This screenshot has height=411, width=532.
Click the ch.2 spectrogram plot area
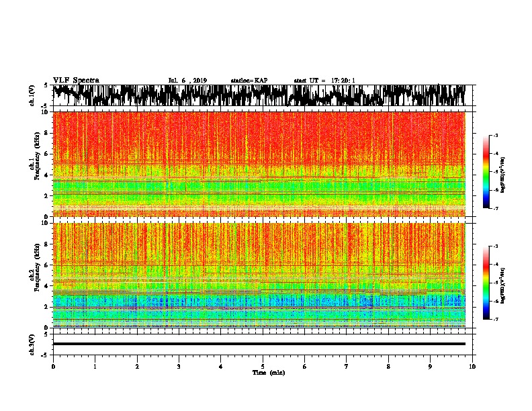pyautogui.click(x=259, y=275)
